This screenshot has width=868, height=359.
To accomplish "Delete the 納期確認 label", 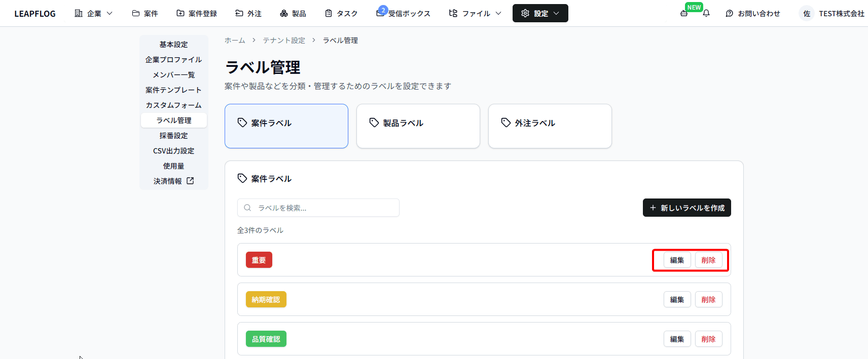I will coord(709,299).
